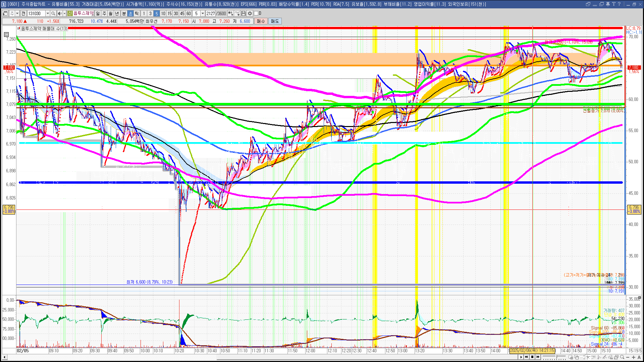
Task: Open chart settings gear icon
Action: [x=250, y=13]
